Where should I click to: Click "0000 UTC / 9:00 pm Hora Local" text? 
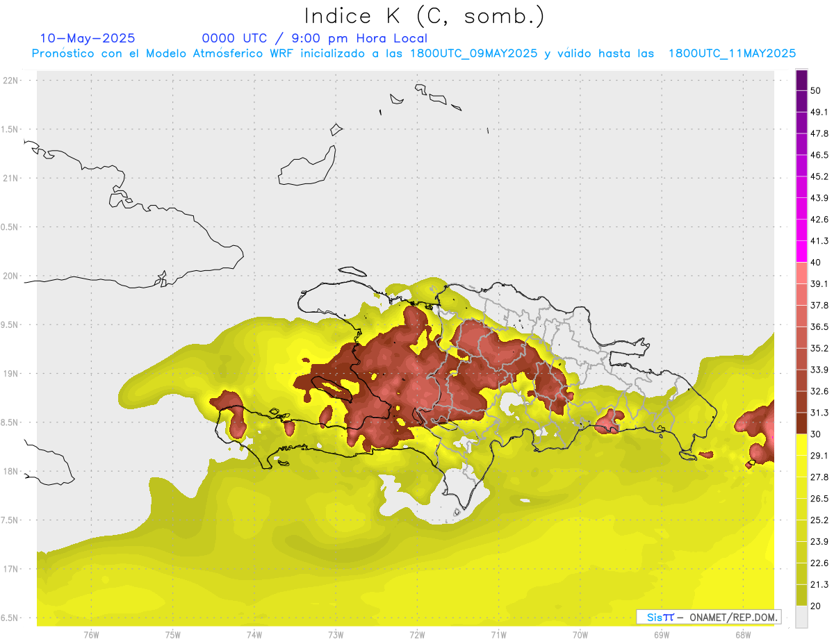click(x=315, y=38)
